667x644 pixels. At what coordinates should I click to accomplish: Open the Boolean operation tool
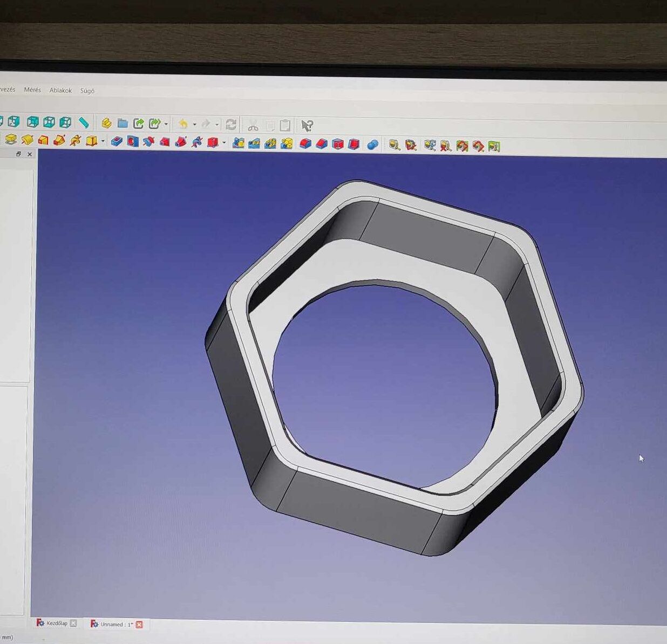click(372, 145)
